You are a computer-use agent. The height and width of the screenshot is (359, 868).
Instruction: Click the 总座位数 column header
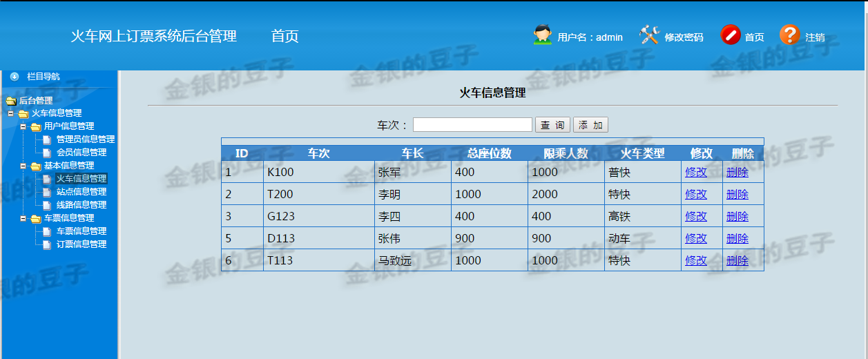point(490,153)
